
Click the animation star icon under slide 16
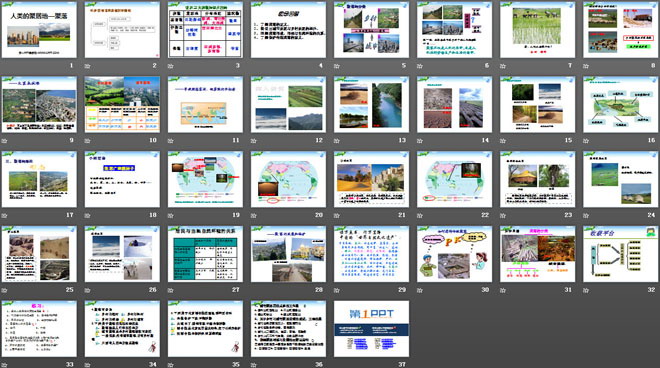tap(586, 141)
